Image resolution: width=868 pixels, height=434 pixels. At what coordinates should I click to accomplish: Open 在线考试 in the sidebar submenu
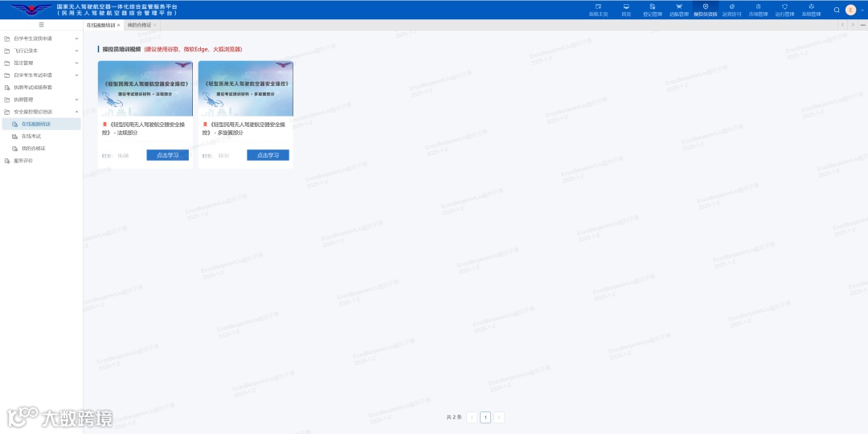42,136
